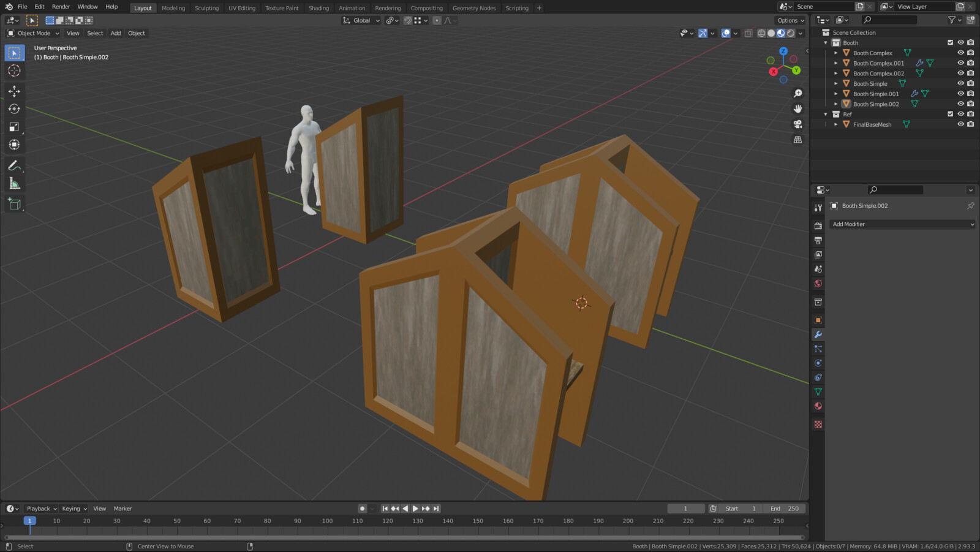Viewport: 980px width, 552px height.
Task: Jump to the timeline end frame
Action: [436, 509]
